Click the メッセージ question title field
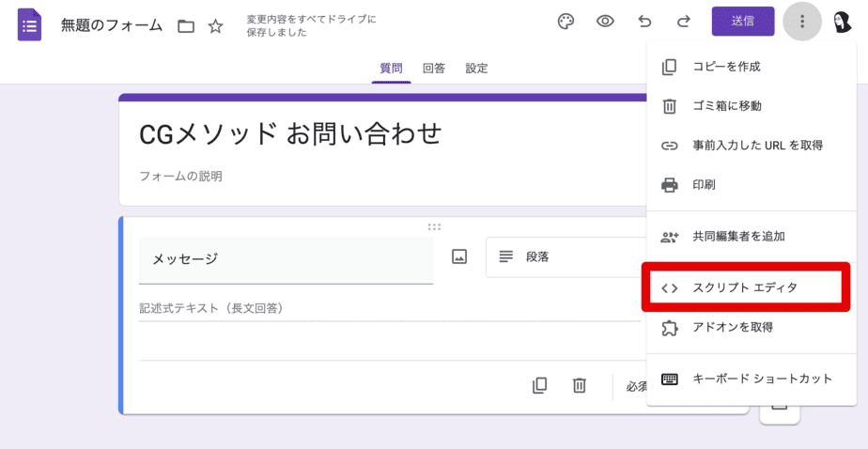Viewport: 868px width, 449px height. (286, 259)
